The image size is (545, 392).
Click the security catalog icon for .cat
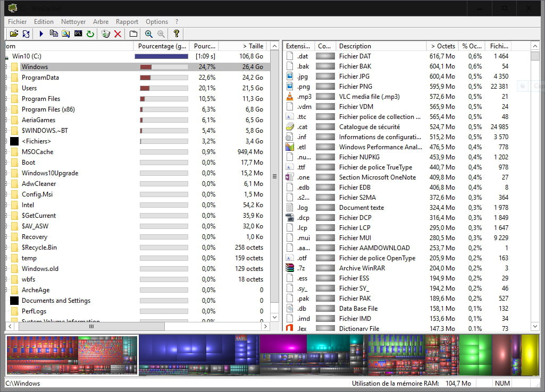pyautogui.click(x=290, y=127)
